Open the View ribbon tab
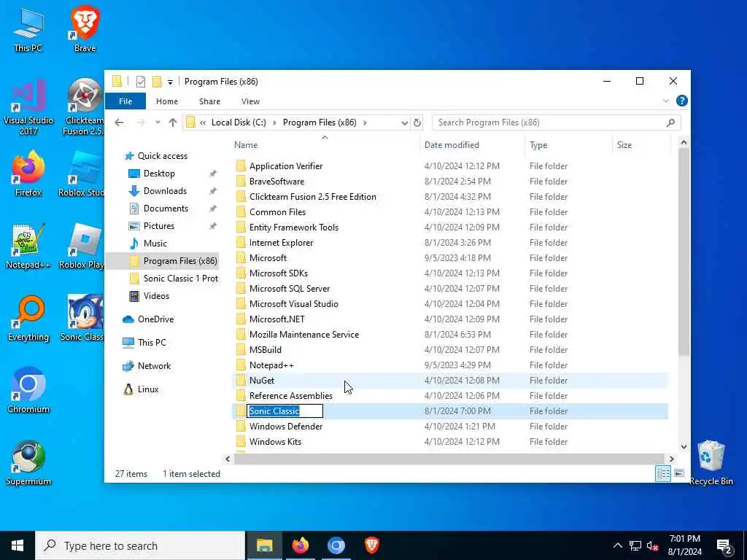This screenshot has width=747, height=560. point(251,101)
